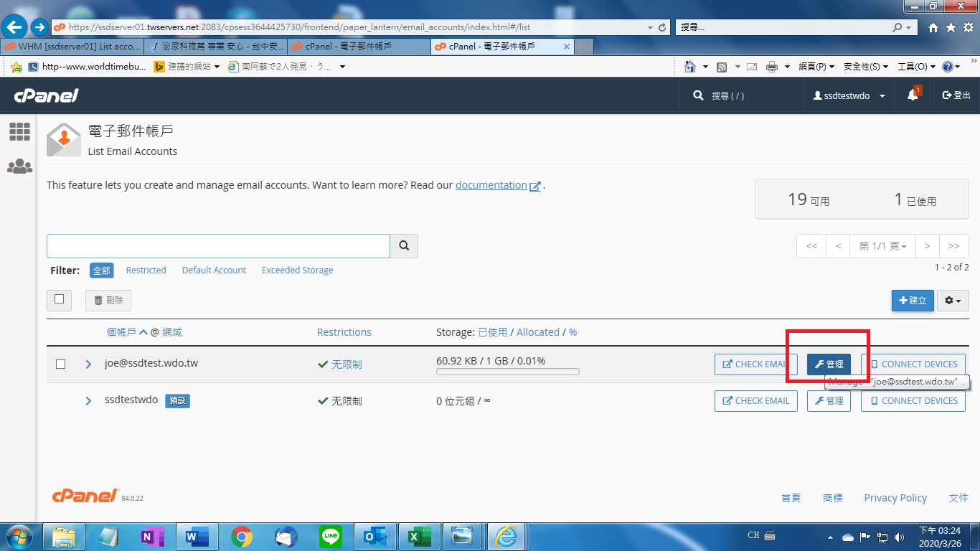Click the cPanel logo in header

coord(46,95)
